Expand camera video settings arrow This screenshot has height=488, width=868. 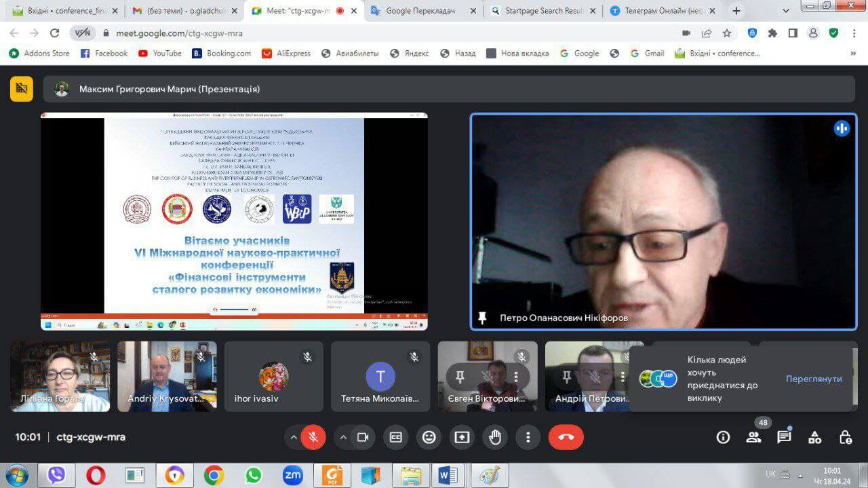pyautogui.click(x=343, y=438)
